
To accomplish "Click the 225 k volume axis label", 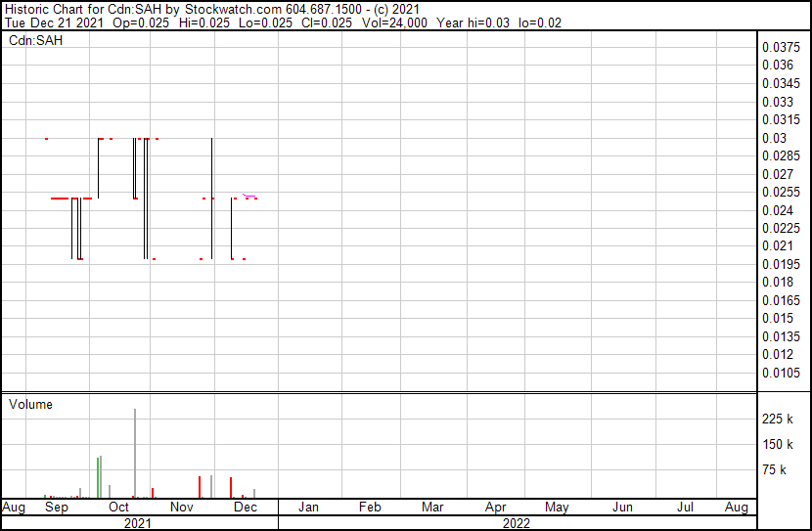I will pos(777,419).
